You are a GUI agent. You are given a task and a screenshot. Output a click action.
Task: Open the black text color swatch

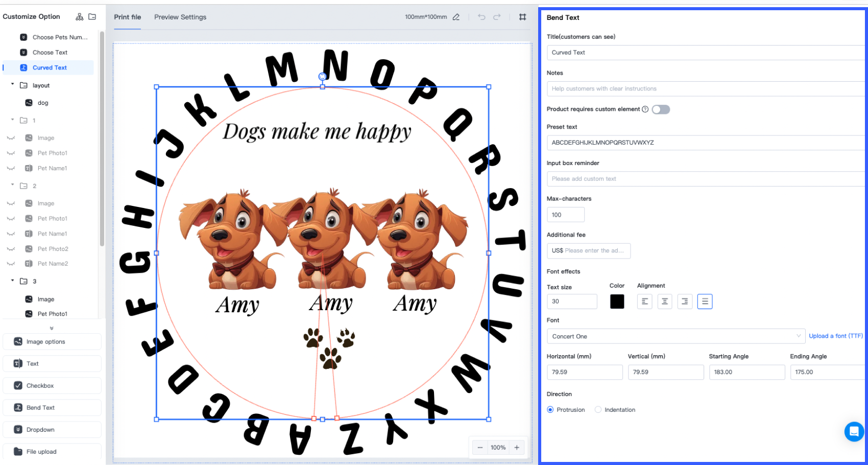click(617, 301)
